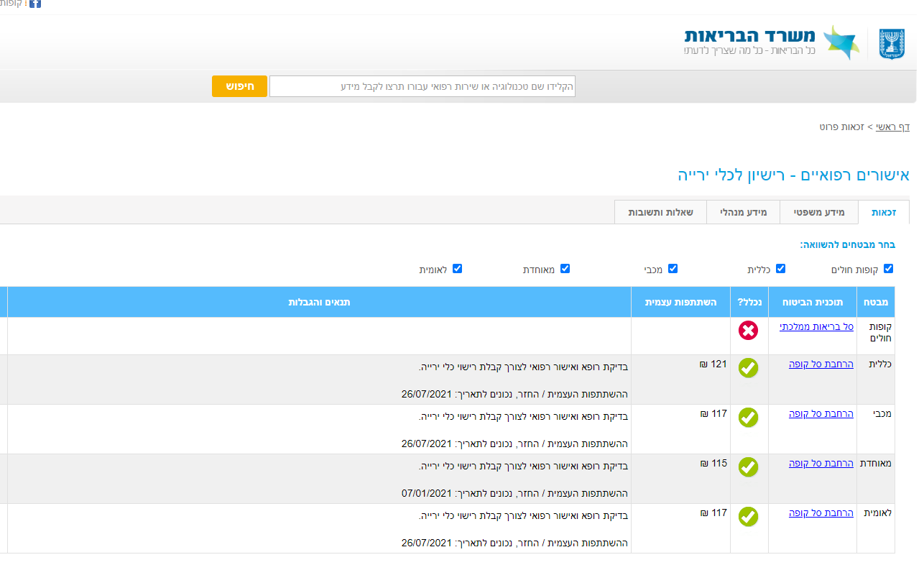The image size is (924, 588).
Task: Click the green checkmark in the כללית row
Action: tap(749, 368)
